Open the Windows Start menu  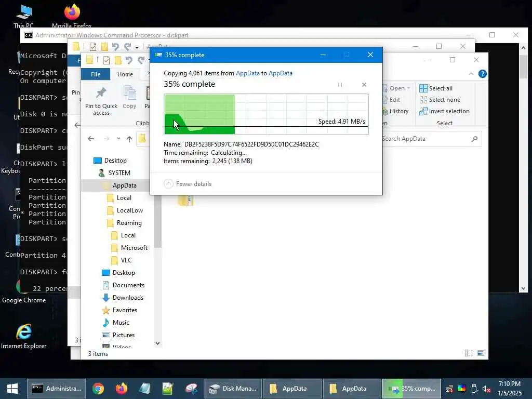tap(12, 389)
